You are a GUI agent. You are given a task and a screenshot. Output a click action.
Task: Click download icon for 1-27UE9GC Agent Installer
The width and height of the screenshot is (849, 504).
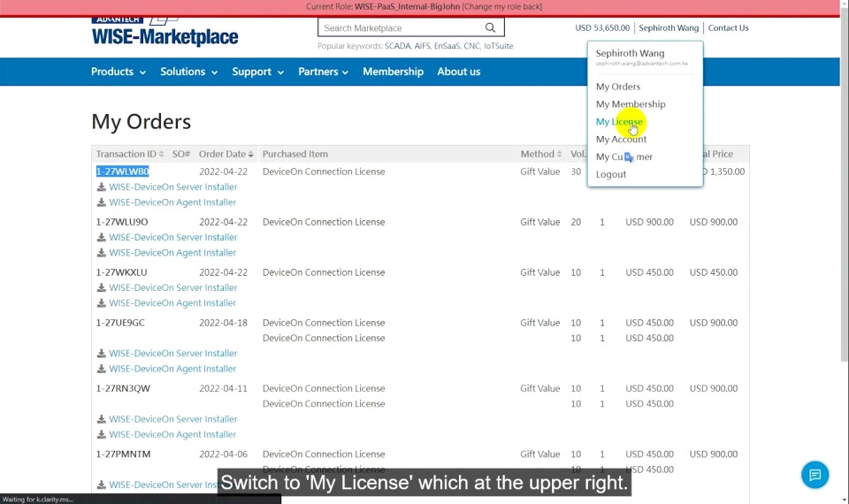click(101, 368)
